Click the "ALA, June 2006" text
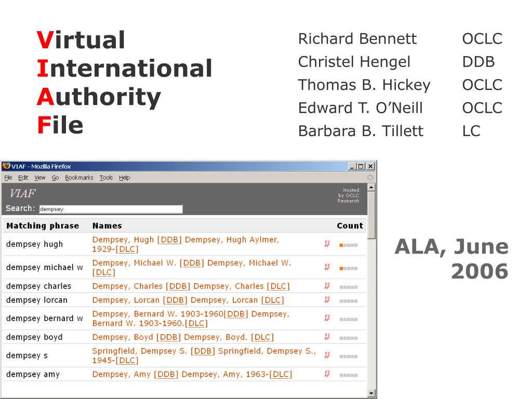The image size is (532, 399). pos(451,259)
